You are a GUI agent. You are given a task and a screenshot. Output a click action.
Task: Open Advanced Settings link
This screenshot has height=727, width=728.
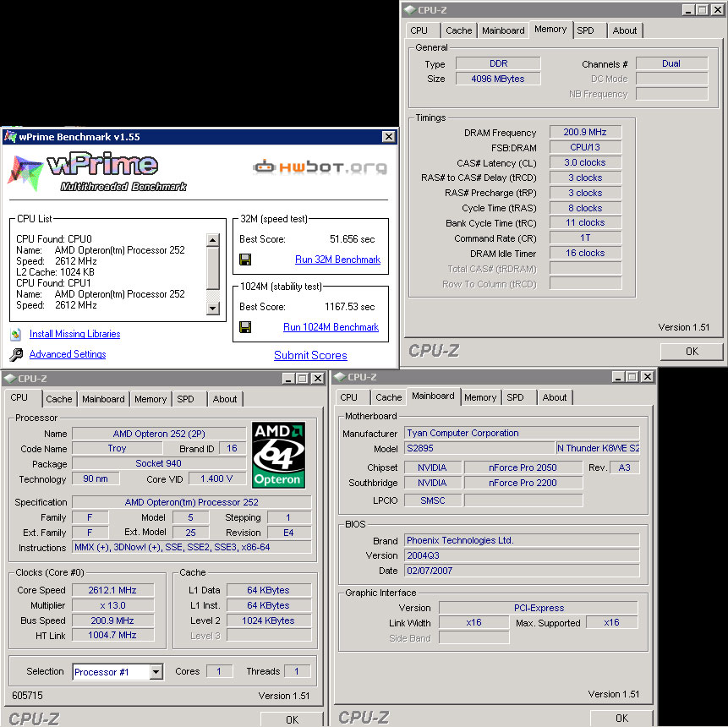[x=68, y=354]
